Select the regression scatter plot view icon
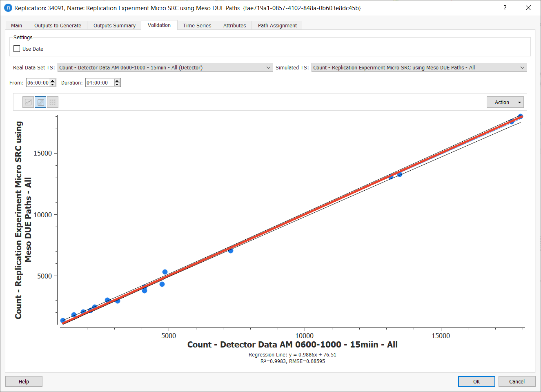This screenshot has height=392, width=541. (40, 102)
